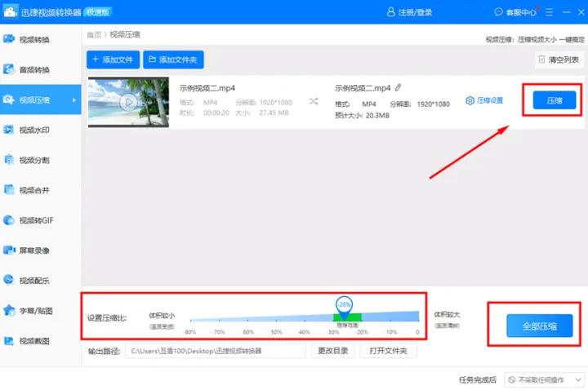This screenshot has height=390, width=588.
Task: Expand the 视频压缩 sidebar arrow
Action: point(73,100)
